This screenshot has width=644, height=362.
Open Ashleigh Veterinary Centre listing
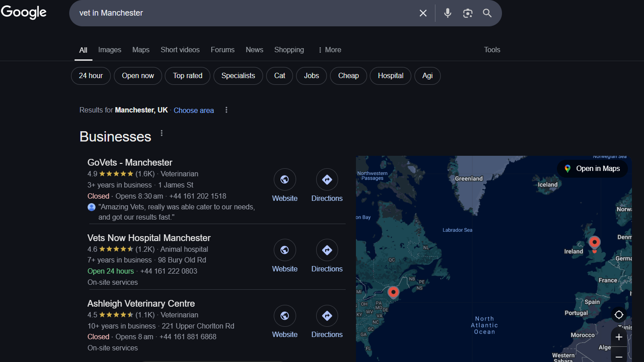141,304
